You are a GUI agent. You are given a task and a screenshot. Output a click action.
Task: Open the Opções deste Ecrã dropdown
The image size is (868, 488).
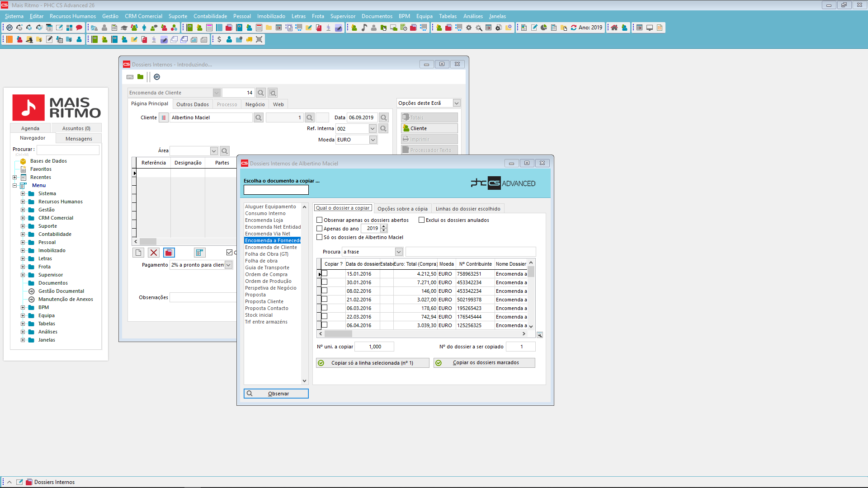point(457,103)
